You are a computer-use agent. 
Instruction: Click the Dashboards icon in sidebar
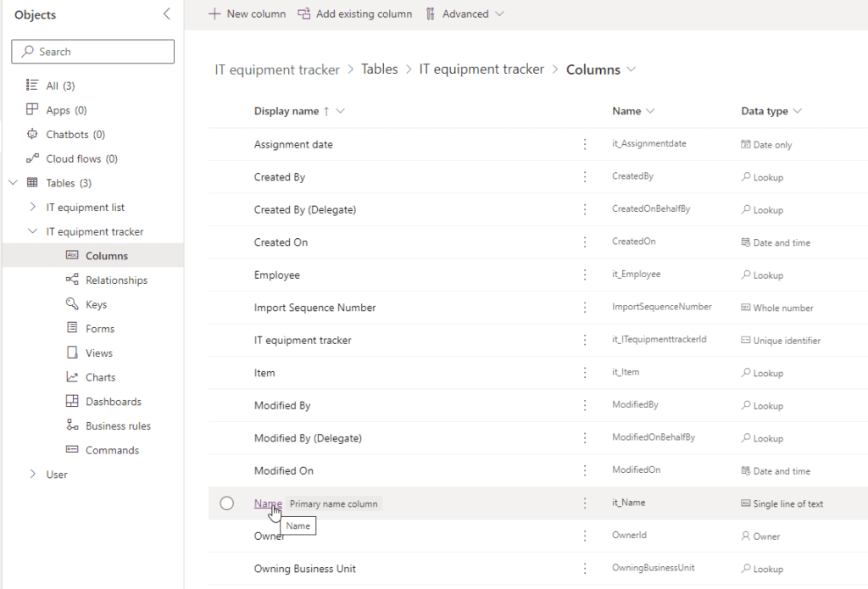coord(72,402)
